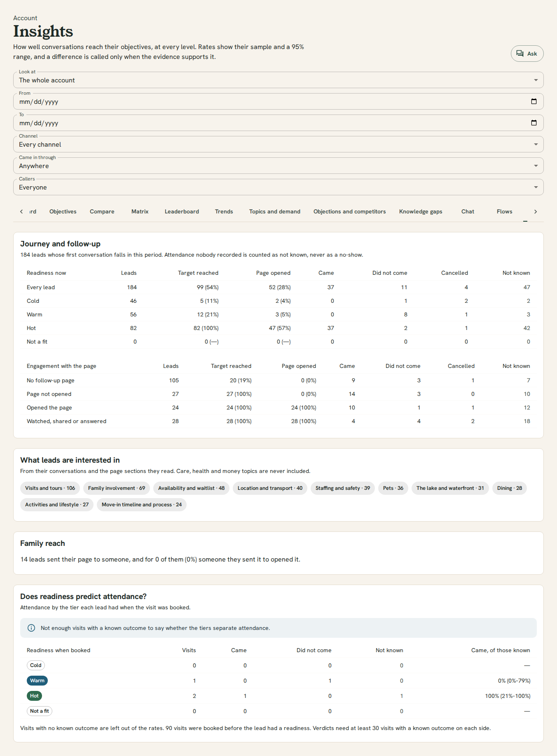Select Availability and waitlist · 48 chip
Viewport: 557px width, 756px height.
point(192,488)
